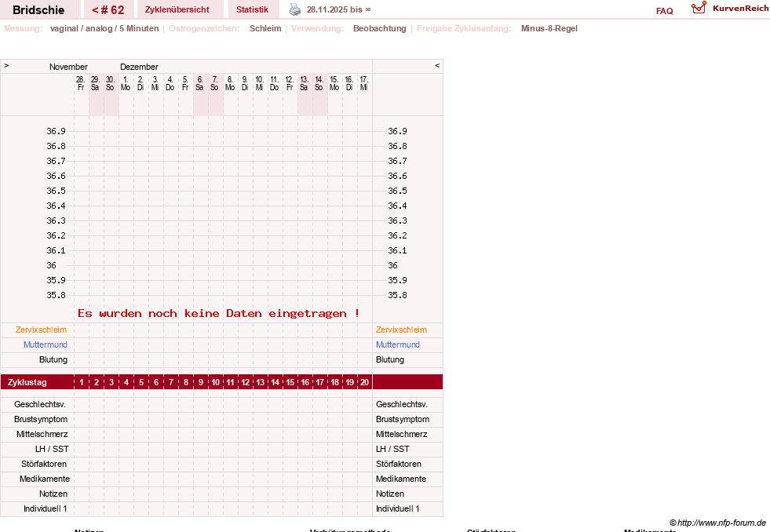Click the left Blutung row label
This screenshot has height=532, width=770.
pos(53,359)
